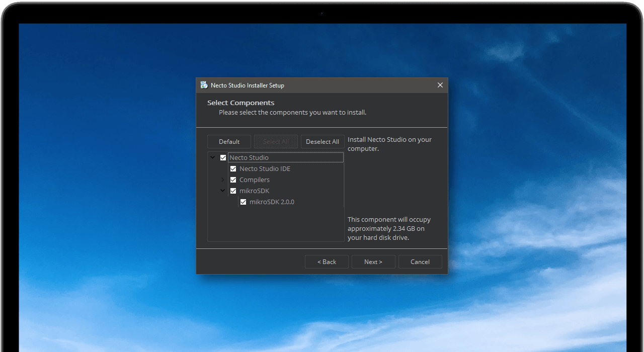
Task: Close the Necto Studio Installer Setup window
Action: coord(440,85)
